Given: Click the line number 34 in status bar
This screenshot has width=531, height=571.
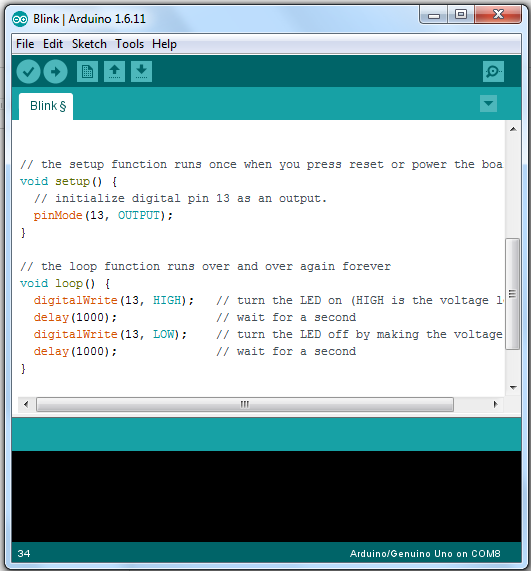Looking at the screenshot, I should tap(24, 554).
